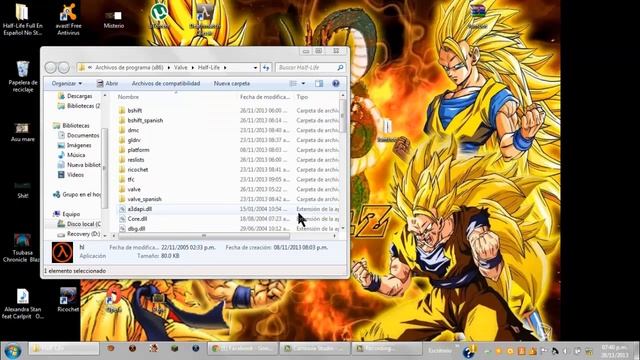The height and width of the screenshot is (360, 640).
Task: Expand arrow after Archivos de programa (x86)
Action: click(x=169, y=68)
